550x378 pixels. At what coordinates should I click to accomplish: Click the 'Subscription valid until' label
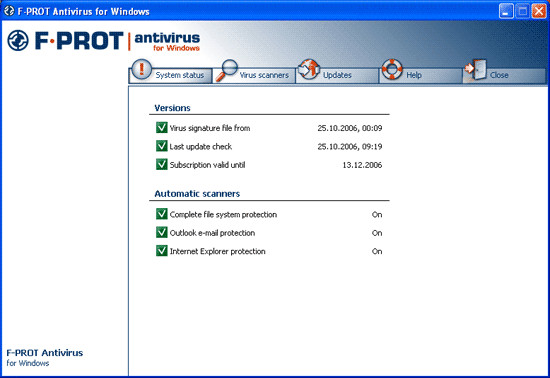(207, 165)
